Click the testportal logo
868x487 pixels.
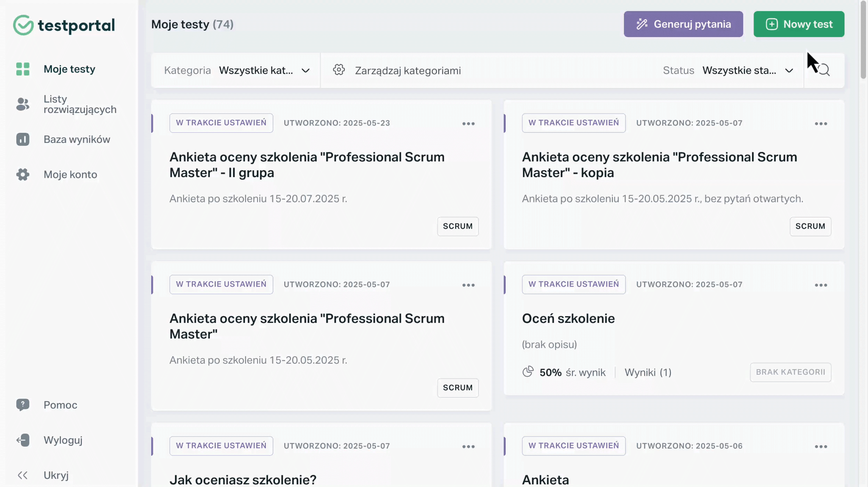pos(64,25)
